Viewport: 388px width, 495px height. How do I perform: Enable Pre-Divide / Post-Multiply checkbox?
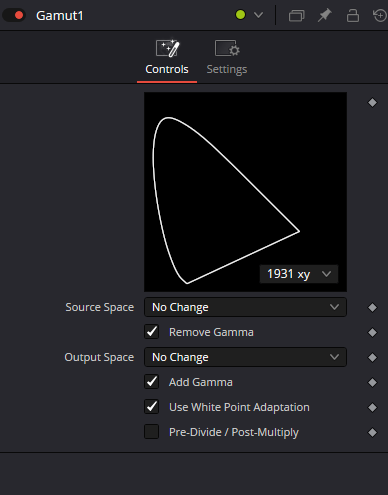(x=152, y=432)
